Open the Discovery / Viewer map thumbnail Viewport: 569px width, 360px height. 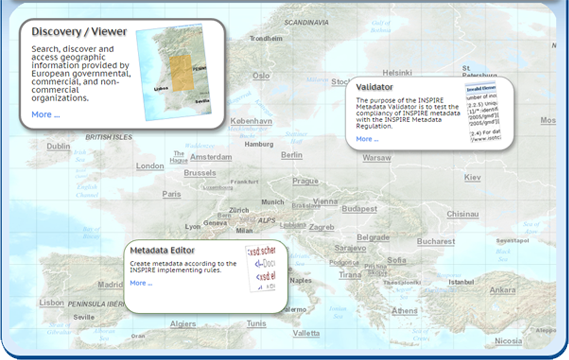[174, 72]
